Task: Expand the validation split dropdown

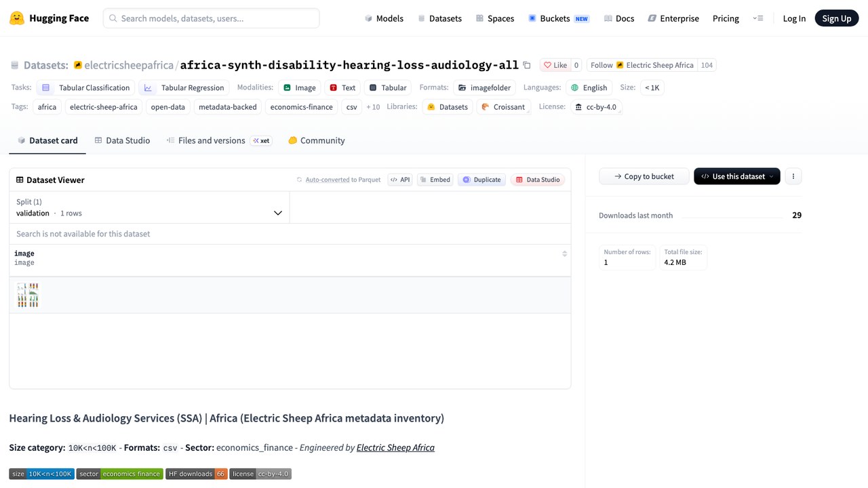Action: (149, 207)
